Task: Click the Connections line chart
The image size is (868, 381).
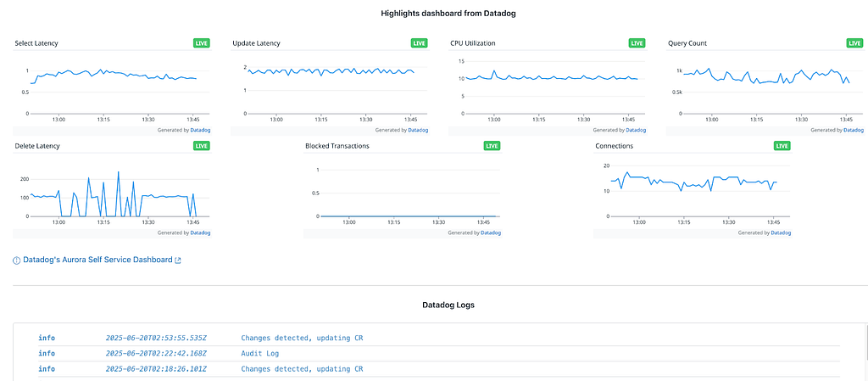Action: (693, 191)
